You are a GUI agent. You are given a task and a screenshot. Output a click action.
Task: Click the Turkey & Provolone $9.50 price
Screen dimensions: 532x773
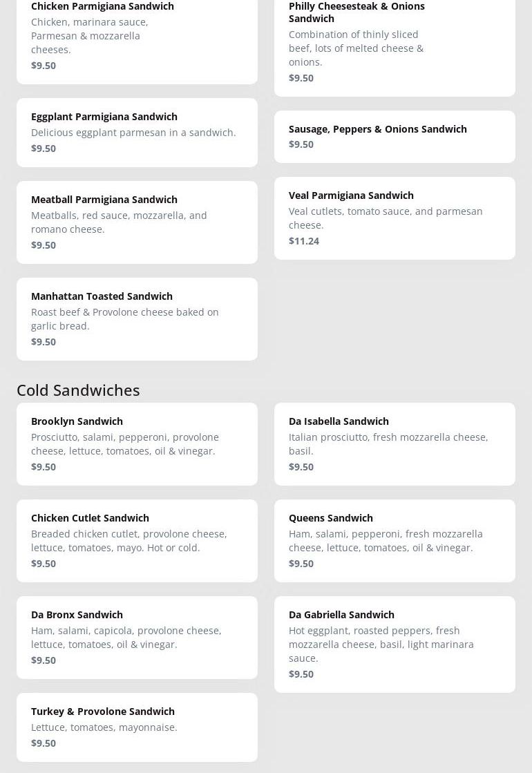(44, 743)
